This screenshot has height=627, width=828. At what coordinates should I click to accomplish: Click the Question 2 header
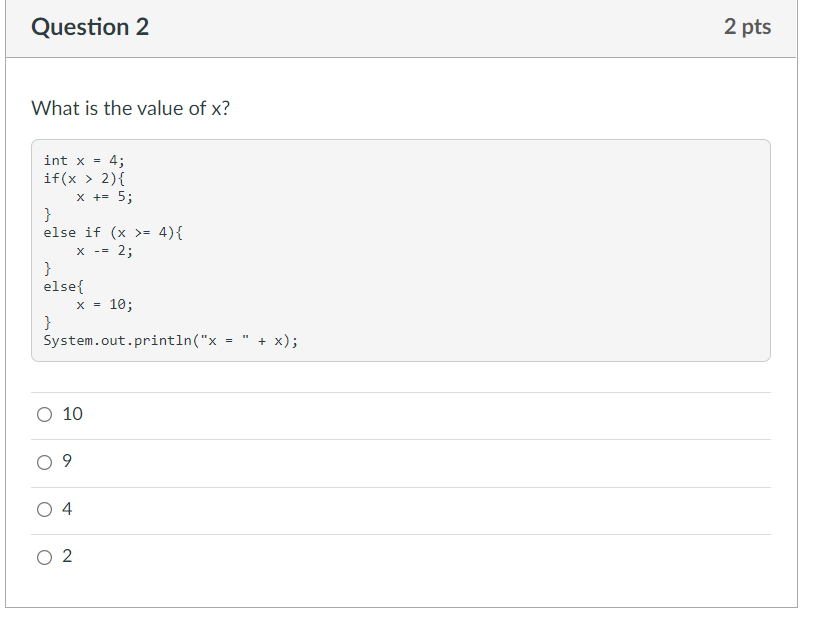(x=90, y=27)
